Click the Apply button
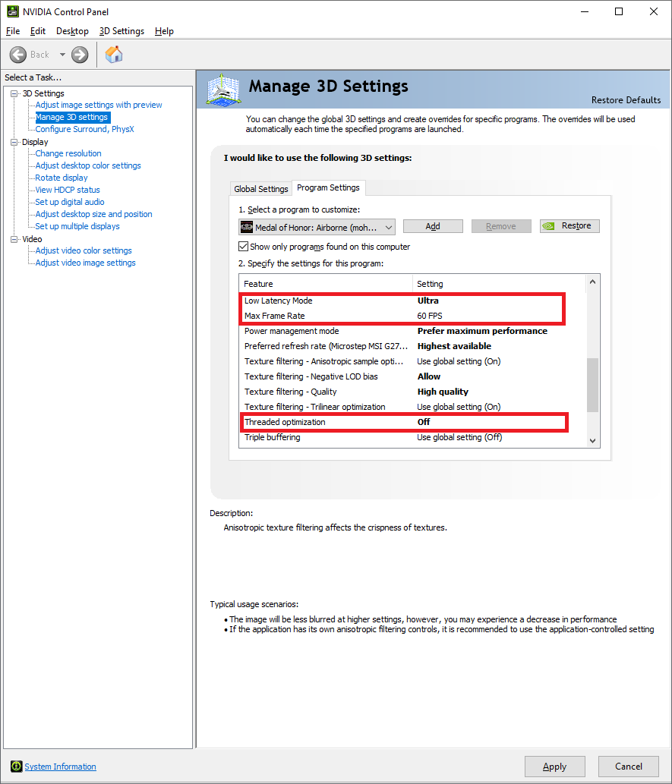 pyautogui.click(x=554, y=767)
